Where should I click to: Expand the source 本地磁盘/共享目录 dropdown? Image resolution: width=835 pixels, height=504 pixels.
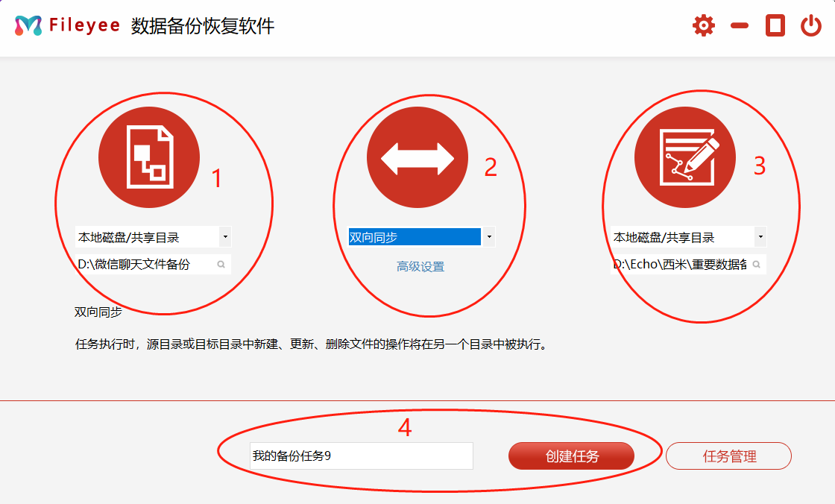point(225,237)
